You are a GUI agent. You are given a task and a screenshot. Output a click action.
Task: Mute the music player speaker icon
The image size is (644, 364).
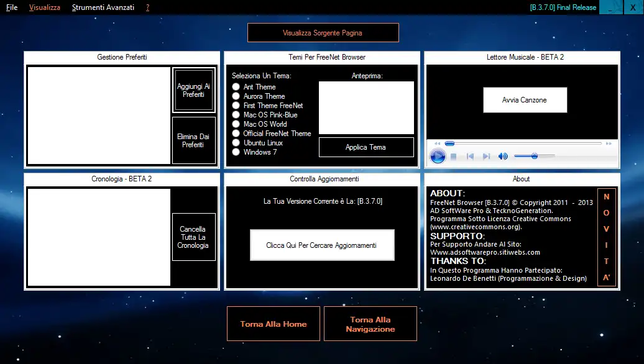503,157
